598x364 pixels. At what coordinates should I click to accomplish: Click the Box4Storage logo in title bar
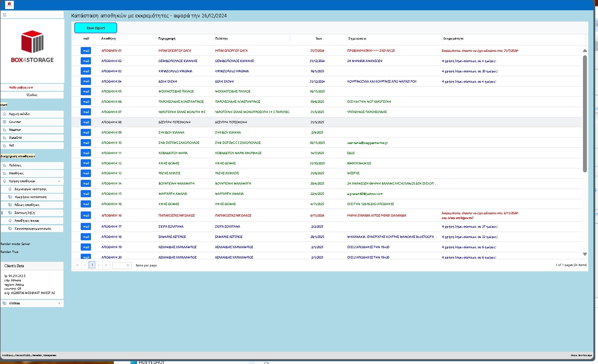(x=9, y=5)
